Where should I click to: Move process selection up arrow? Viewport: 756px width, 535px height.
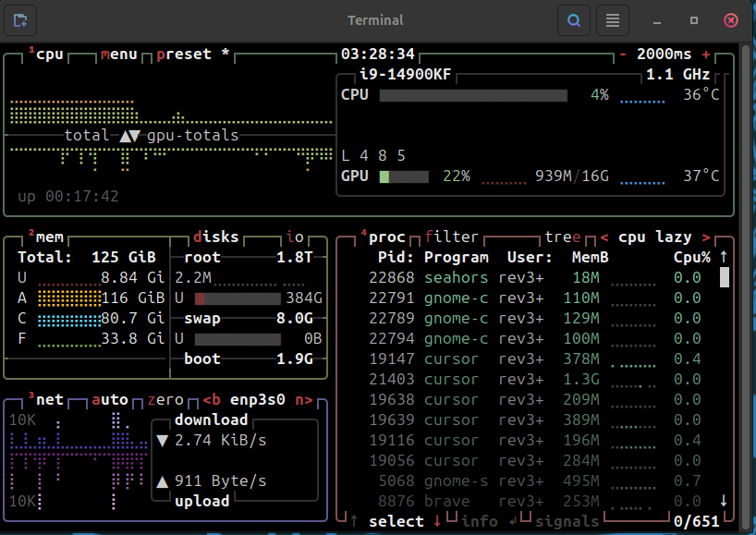click(x=354, y=521)
